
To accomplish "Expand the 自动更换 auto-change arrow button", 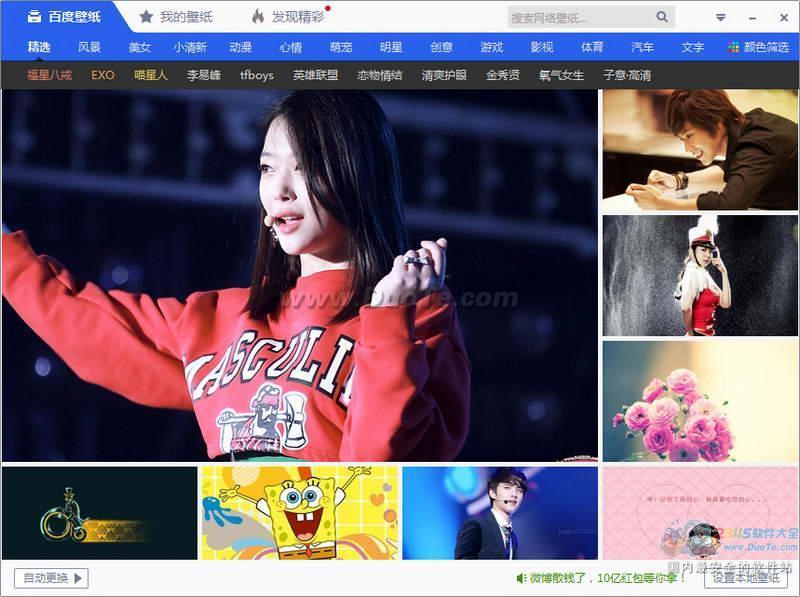I will 79,578.
